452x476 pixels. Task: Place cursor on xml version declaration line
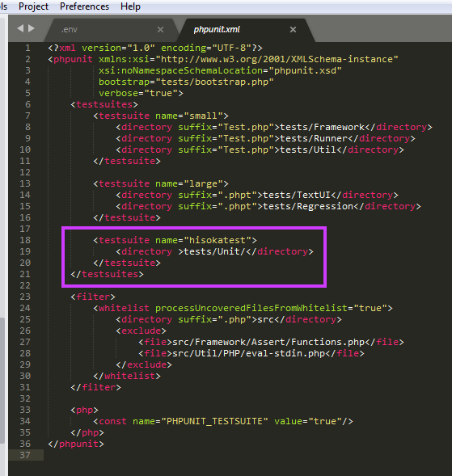pyautogui.click(x=155, y=48)
